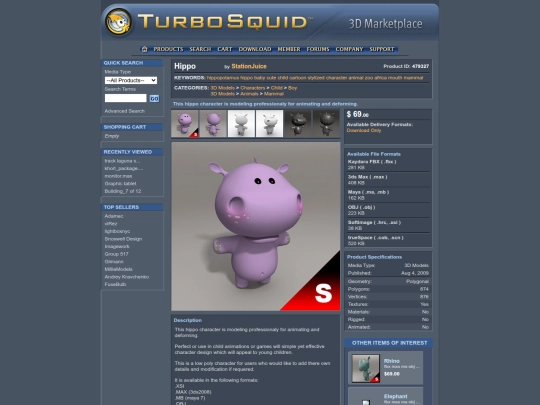The width and height of the screenshot is (540, 405).
Task: Select the second purple hippo thumbnail
Action: coord(213,124)
